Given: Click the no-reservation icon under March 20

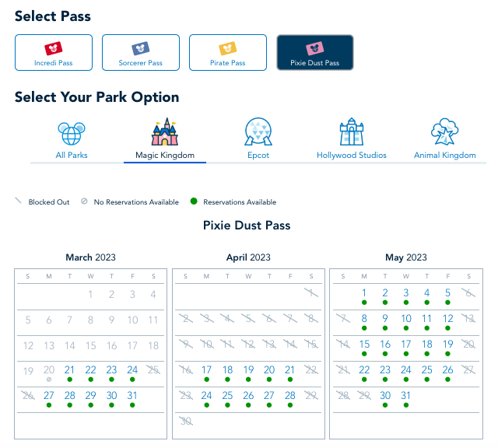Looking at the screenshot, I should click(x=49, y=380).
